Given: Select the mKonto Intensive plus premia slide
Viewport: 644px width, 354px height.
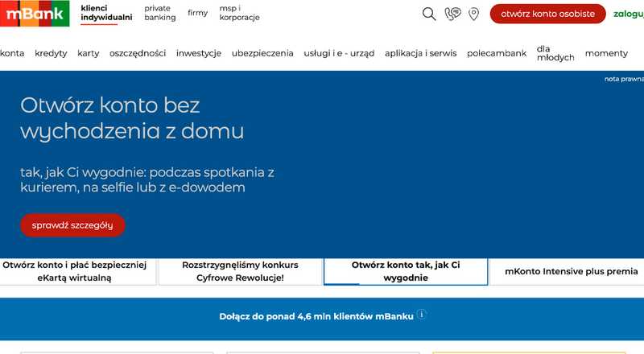Looking at the screenshot, I should point(568,271).
